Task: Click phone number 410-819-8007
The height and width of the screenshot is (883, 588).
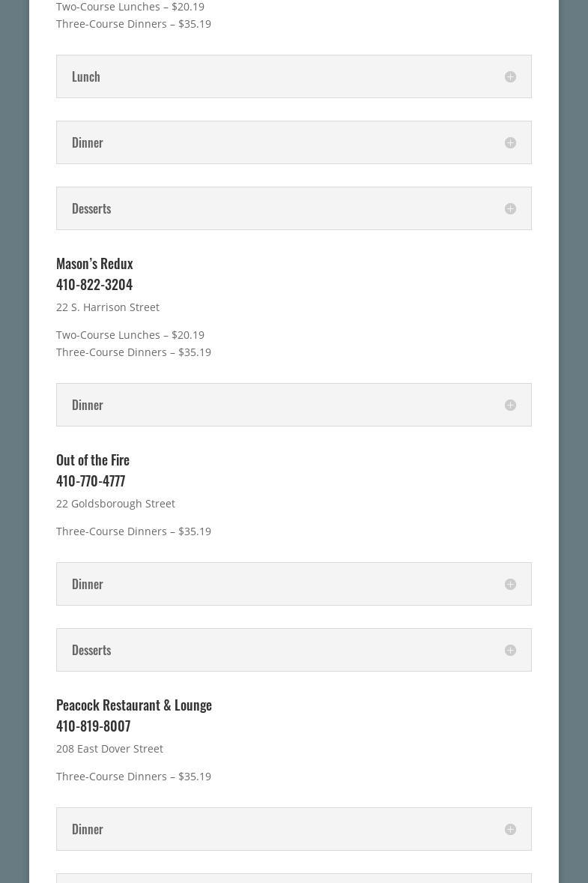Action: click(x=93, y=726)
